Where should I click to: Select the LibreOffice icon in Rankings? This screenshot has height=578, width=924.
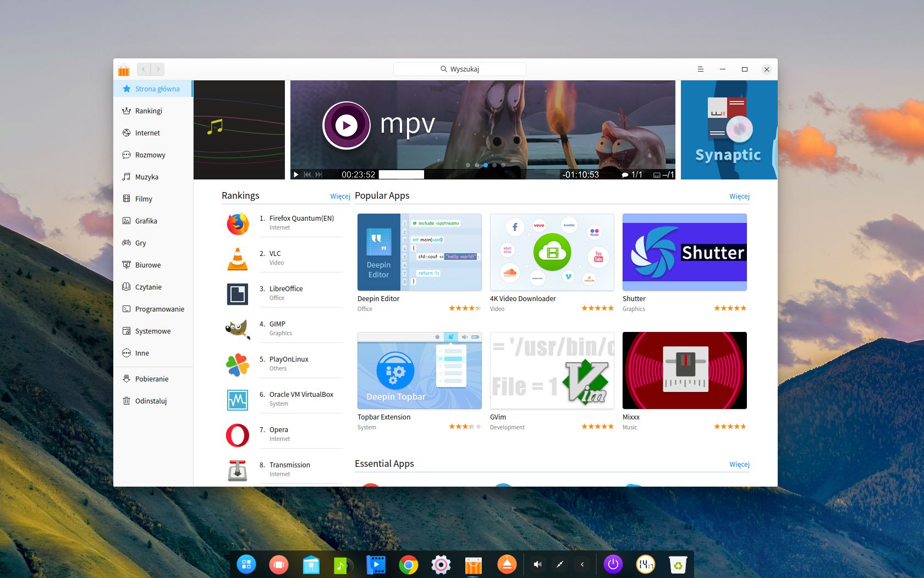click(238, 294)
